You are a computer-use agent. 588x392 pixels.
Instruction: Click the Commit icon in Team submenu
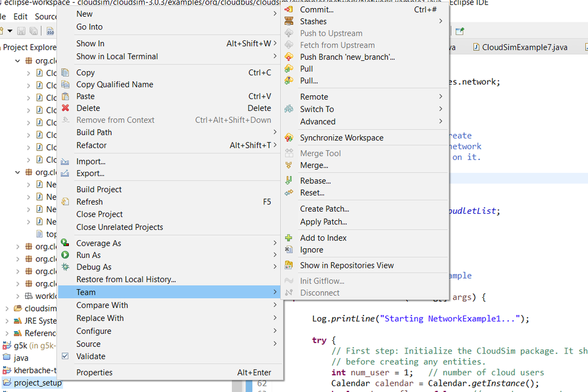[x=289, y=9]
